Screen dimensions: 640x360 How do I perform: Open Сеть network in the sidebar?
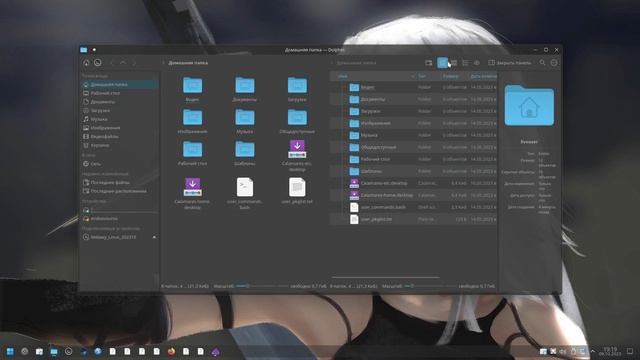click(119, 164)
